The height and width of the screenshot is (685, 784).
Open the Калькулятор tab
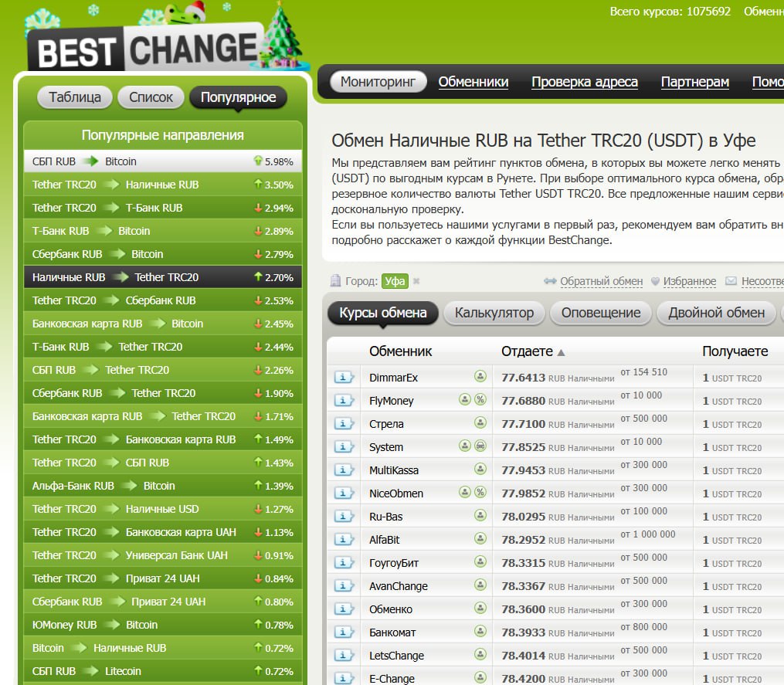click(494, 313)
